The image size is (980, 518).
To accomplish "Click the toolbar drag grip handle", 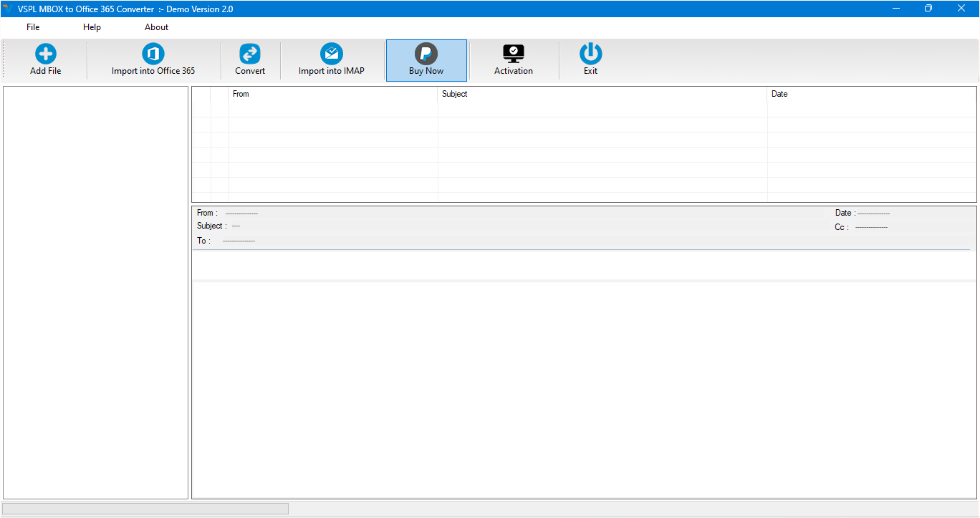I will pyautogui.click(x=4, y=59).
